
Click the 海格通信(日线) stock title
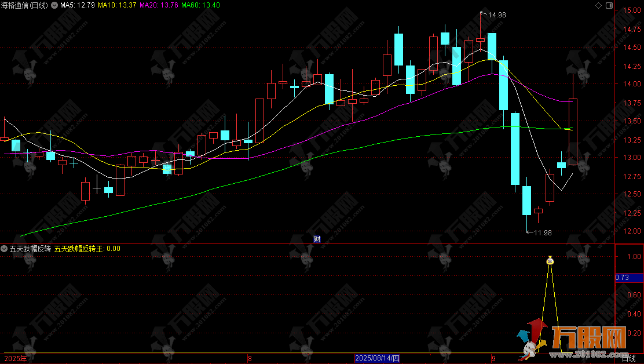click(x=24, y=5)
